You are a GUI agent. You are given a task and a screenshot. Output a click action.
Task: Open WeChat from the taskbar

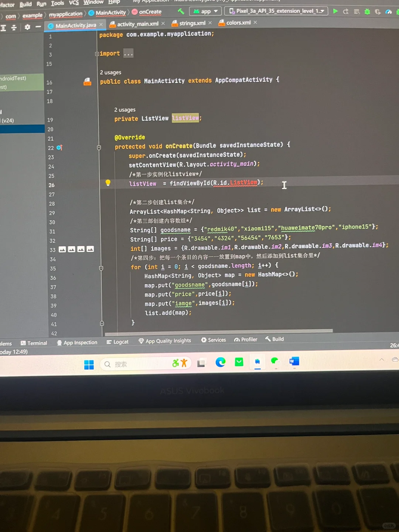(275, 361)
